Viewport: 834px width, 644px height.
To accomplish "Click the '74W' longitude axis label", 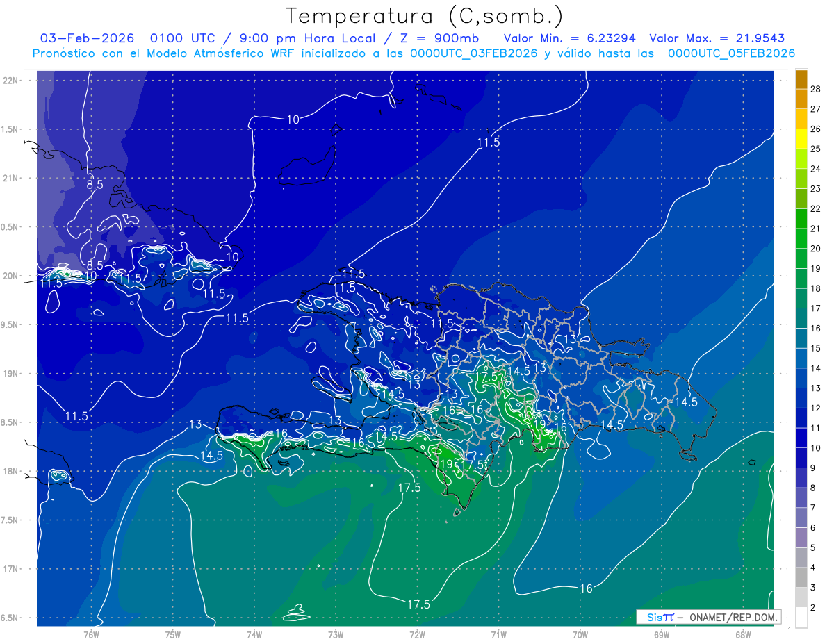I will coord(254,634).
